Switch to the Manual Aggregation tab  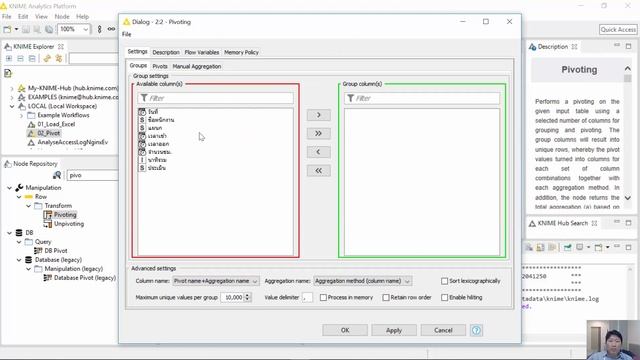197,66
